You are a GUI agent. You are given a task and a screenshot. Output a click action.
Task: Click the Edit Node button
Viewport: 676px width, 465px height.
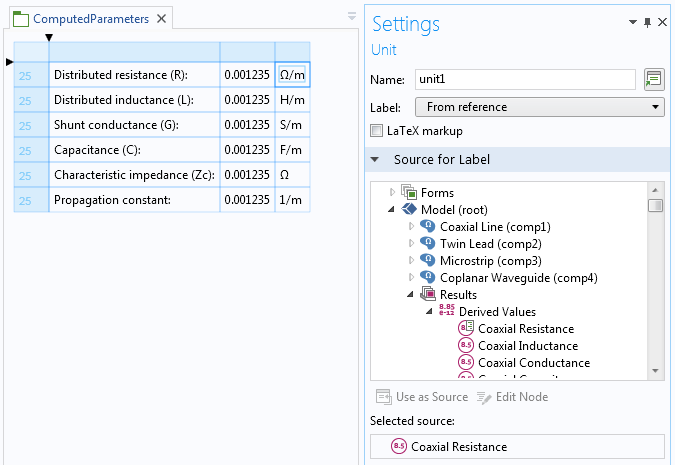pos(510,397)
